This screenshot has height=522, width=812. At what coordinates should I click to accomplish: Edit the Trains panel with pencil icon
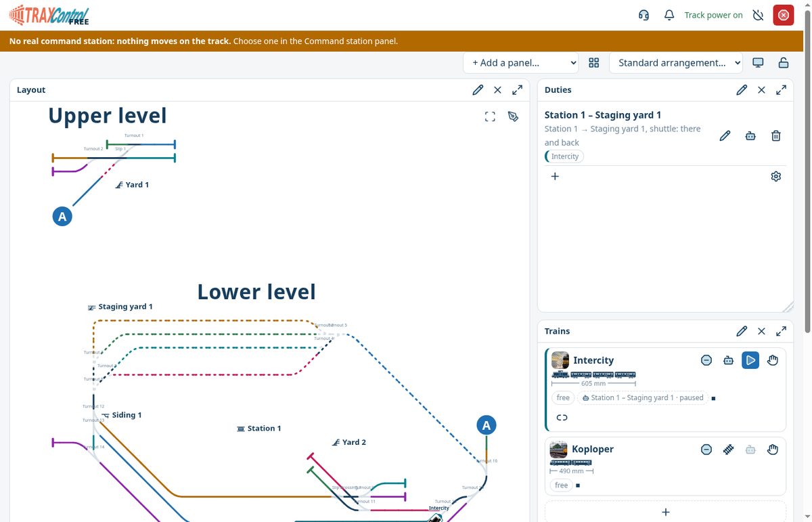point(742,331)
